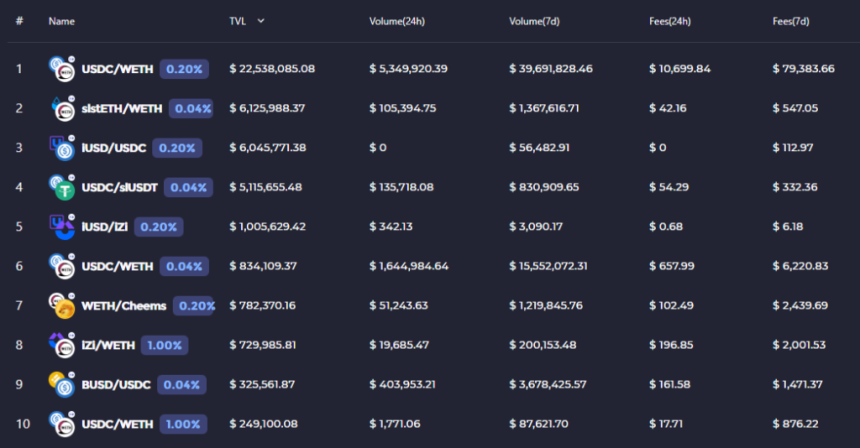This screenshot has height=448, width=860.
Task: Click the iUSD/iZi pool token icon
Action: click(x=62, y=227)
